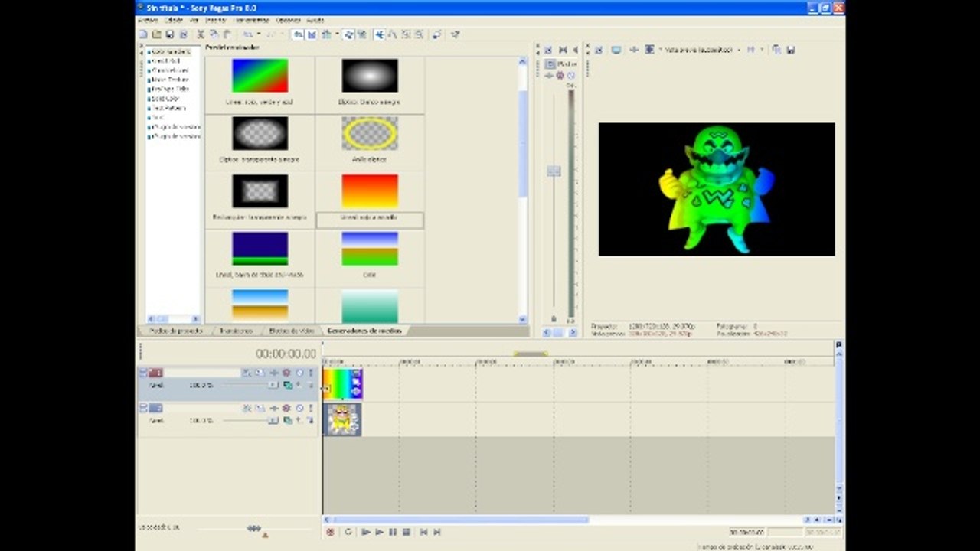Open the Opciones menu
Viewport: 980px width, 551px height.
tap(288, 20)
